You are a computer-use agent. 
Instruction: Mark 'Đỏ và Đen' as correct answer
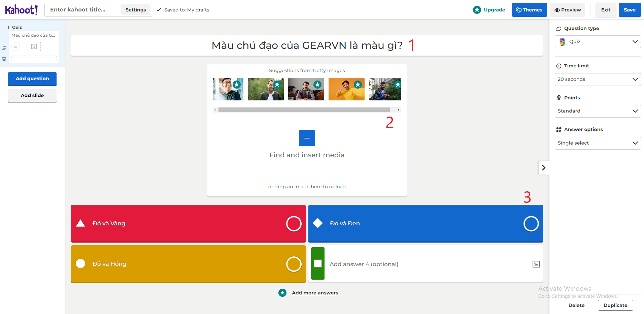point(531,224)
